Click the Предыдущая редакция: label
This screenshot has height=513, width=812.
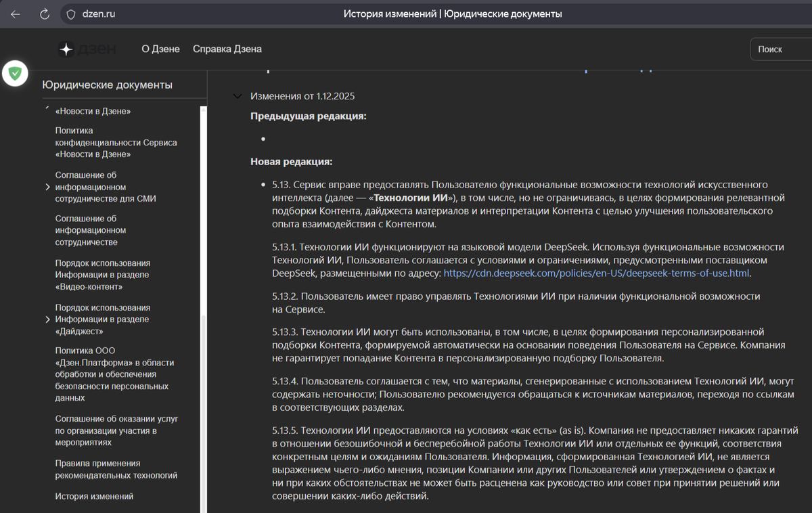pyautogui.click(x=309, y=116)
